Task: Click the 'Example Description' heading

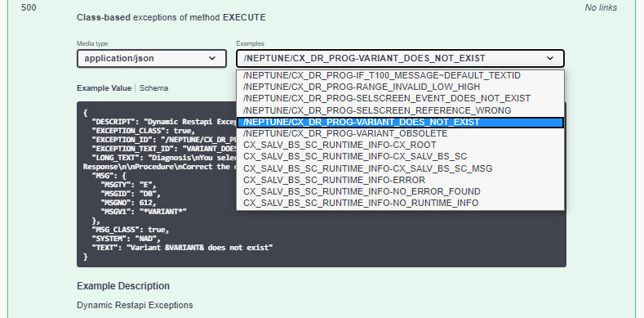Action: (123, 286)
